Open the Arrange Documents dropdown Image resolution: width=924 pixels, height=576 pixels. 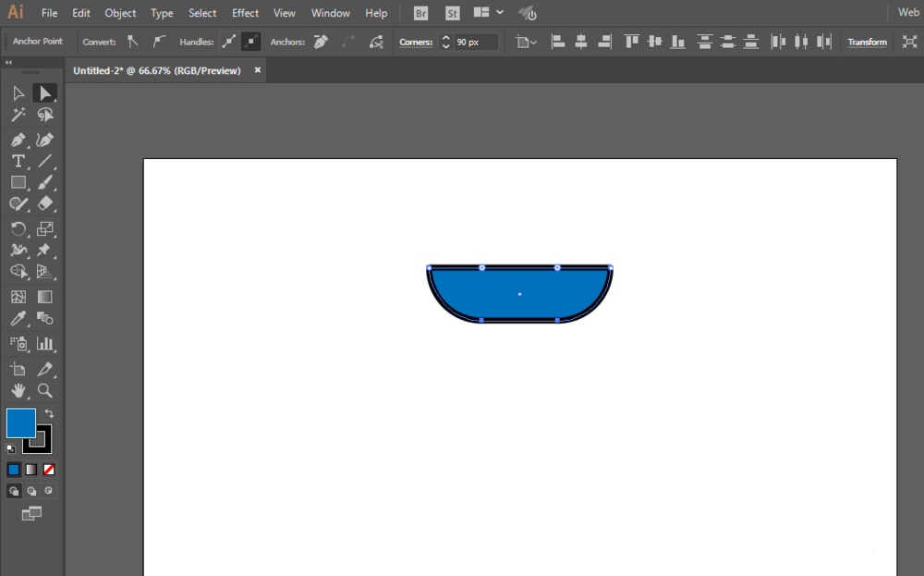489,12
